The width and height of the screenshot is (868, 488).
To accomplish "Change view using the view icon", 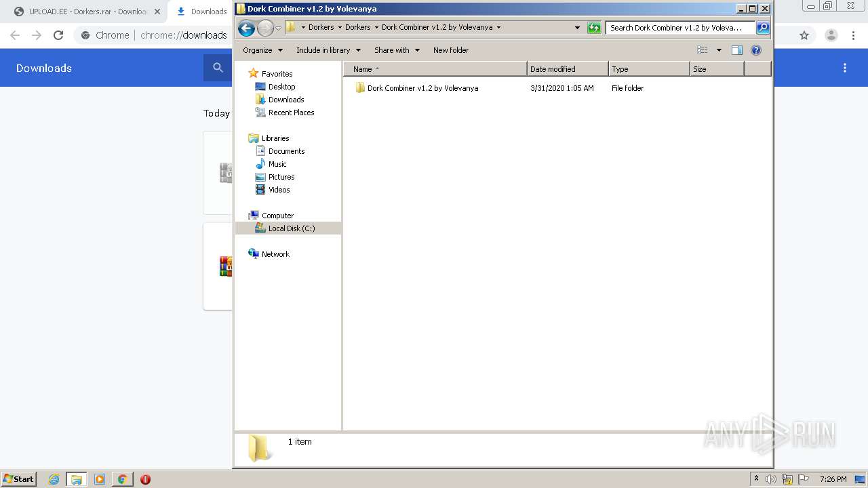I will (703, 50).
